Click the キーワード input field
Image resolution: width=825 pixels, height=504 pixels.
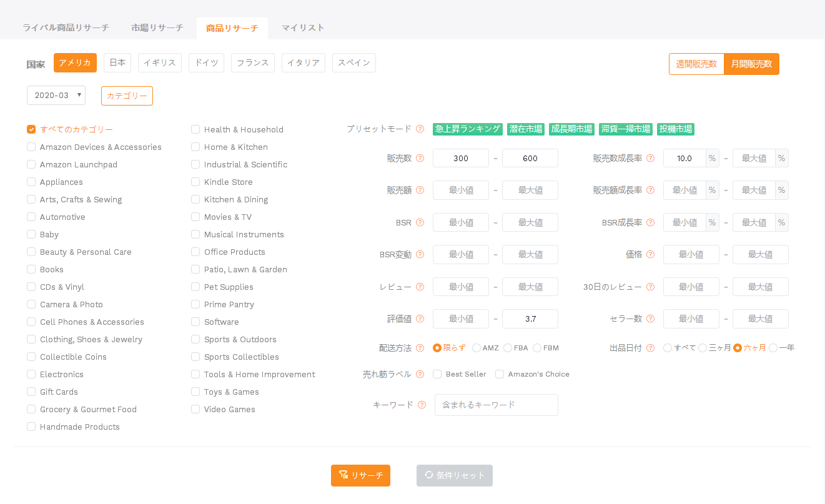tap(496, 405)
